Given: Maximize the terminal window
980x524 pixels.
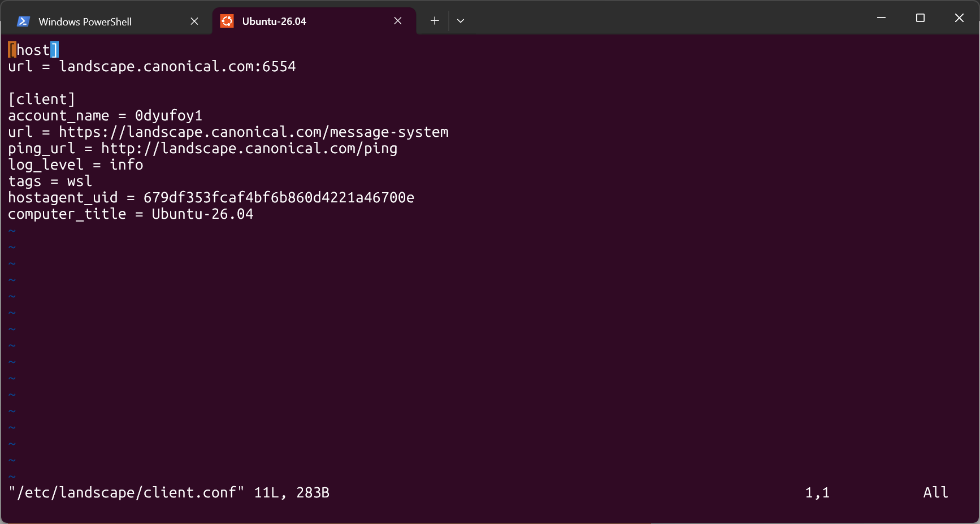Looking at the screenshot, I should click(920, 18).
